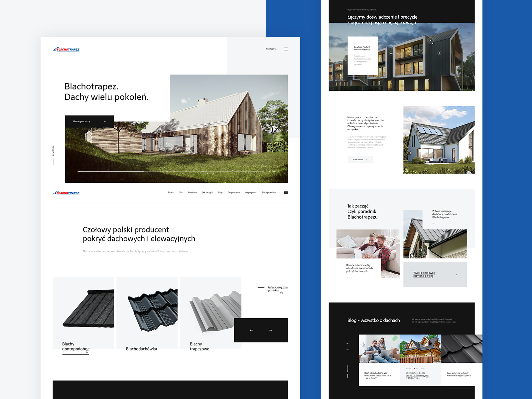The height and width of the screenshot is (399, 532).
Task: Click the next arrow in the blog section
Action: pos(347,349)
